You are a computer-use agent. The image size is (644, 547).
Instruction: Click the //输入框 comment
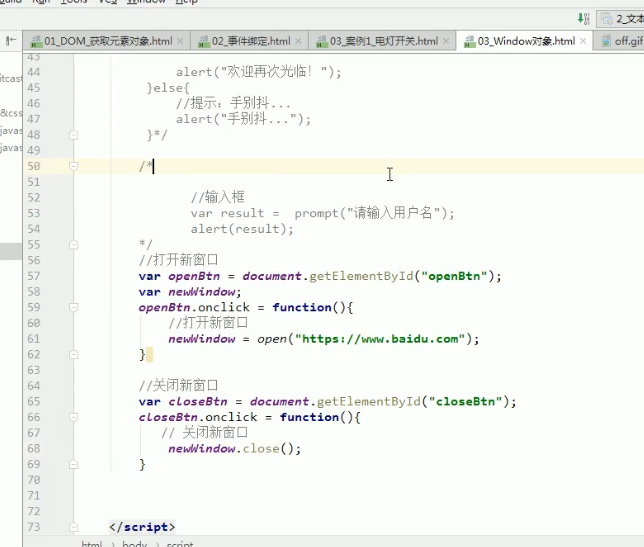click(218, 197)
